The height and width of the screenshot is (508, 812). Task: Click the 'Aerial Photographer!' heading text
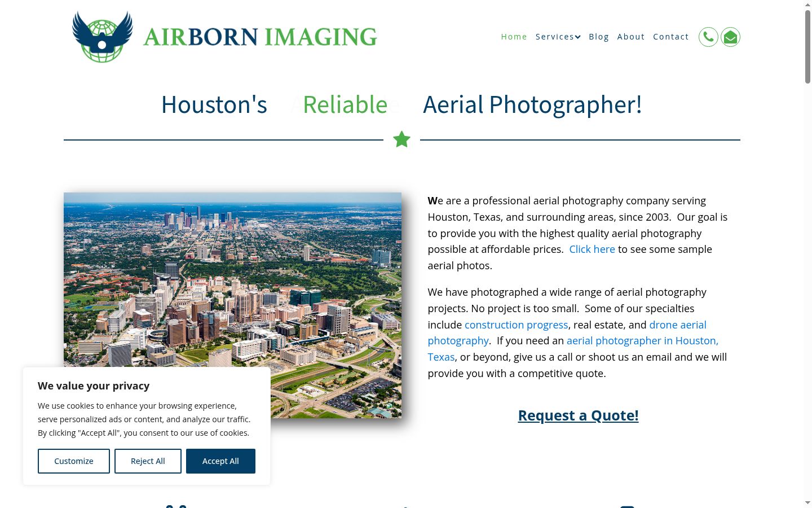coord(532,105)
